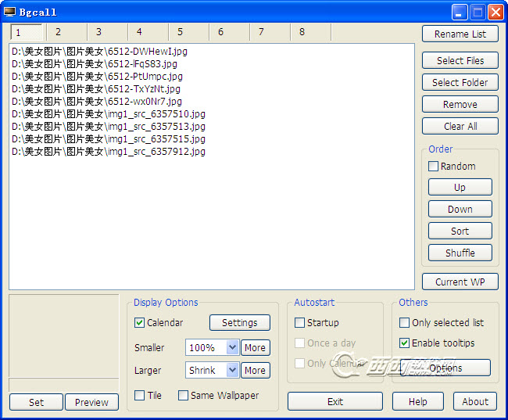Viewport: 508px width, 420px height.
Task: Switch to list tab 2
Action: (66, 32)
